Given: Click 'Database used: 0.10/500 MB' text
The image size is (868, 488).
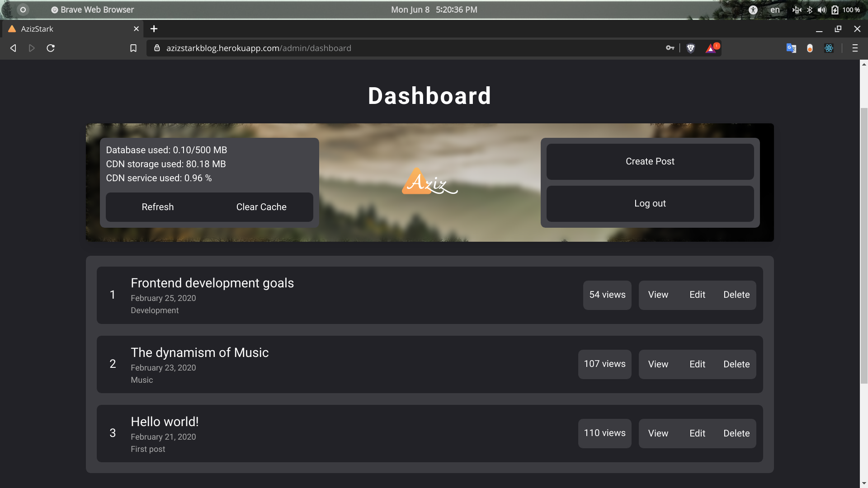Looking at the screenshot, I should coord(166,150).
